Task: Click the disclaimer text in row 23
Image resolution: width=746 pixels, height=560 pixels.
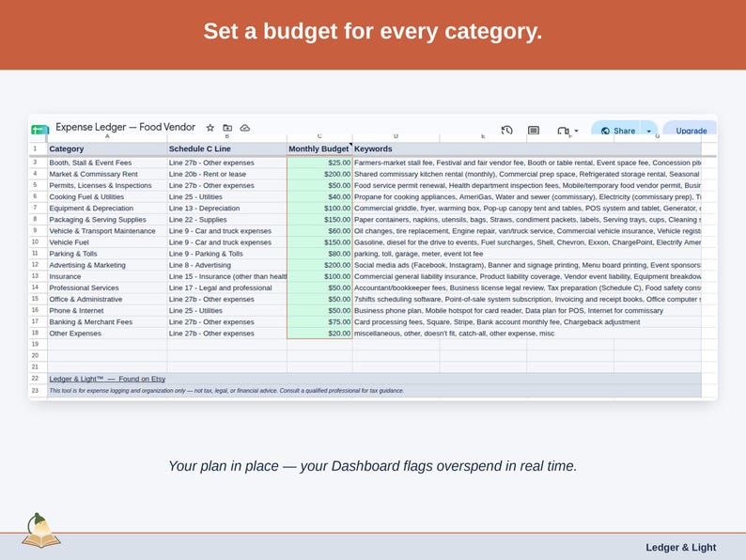Action: pos(226,391)
